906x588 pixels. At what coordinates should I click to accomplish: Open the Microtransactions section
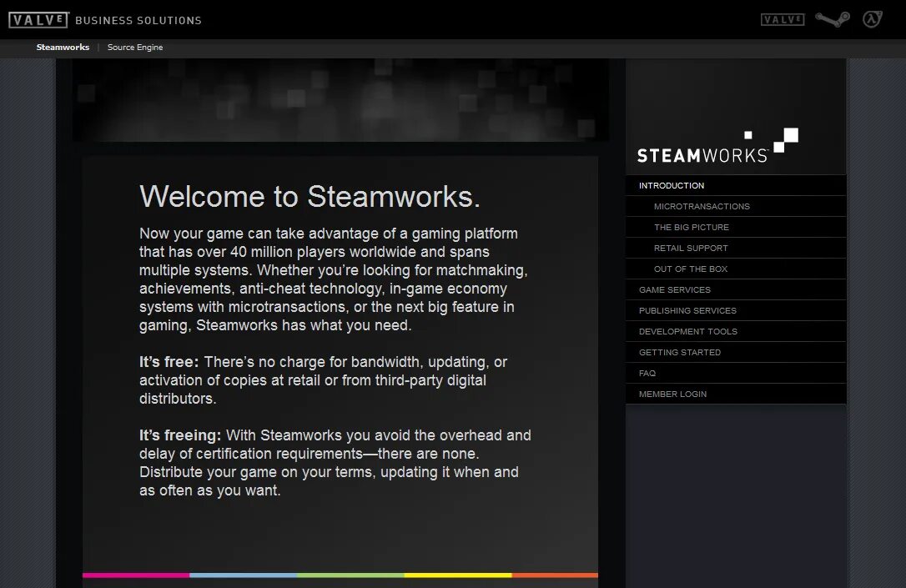tap(736, 206)
